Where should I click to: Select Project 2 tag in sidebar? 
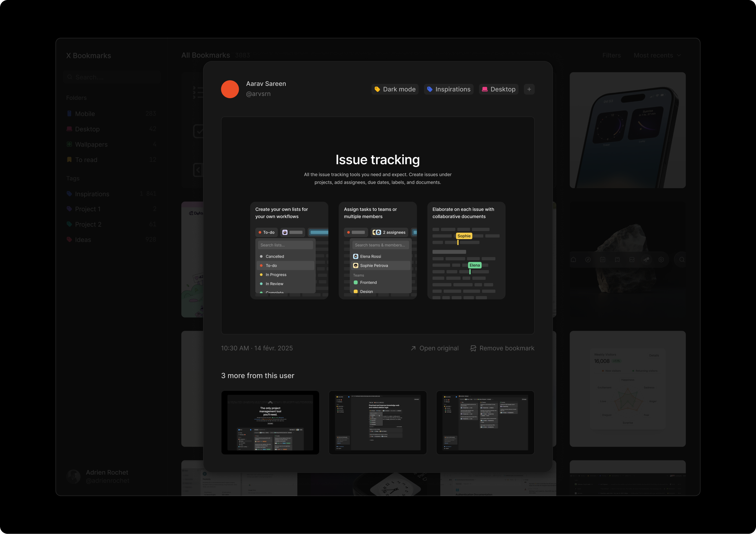pyautogui.click(x=88, y=224)
